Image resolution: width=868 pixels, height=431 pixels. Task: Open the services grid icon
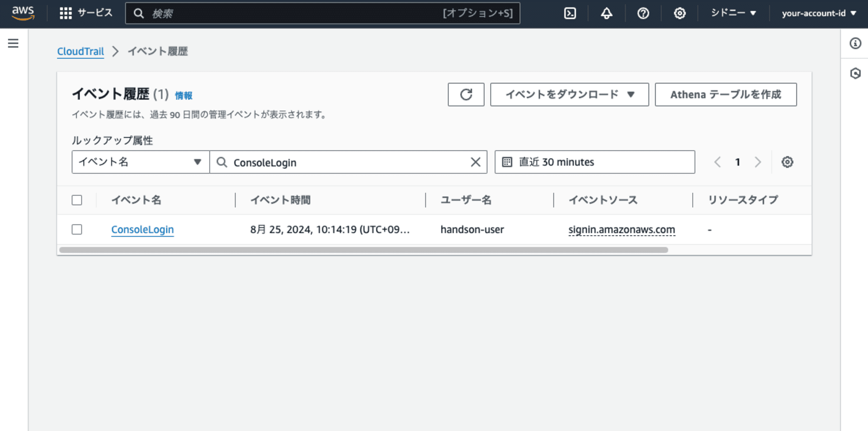click(x=66, y=13)
